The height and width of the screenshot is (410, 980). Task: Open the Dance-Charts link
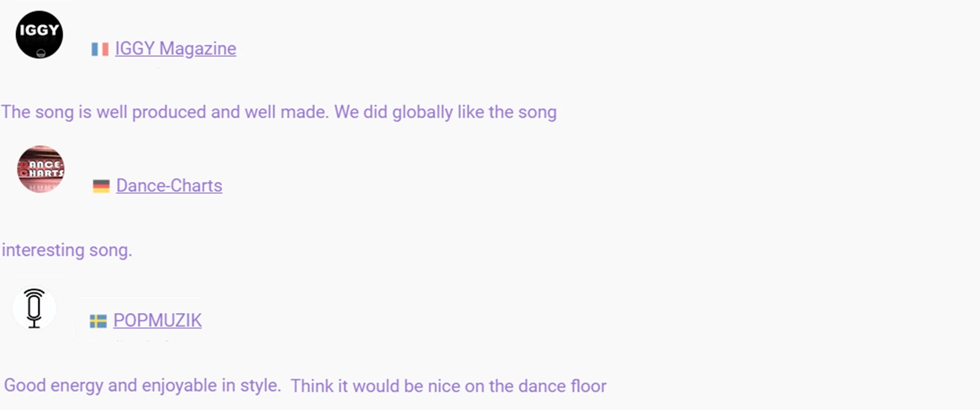169,185
